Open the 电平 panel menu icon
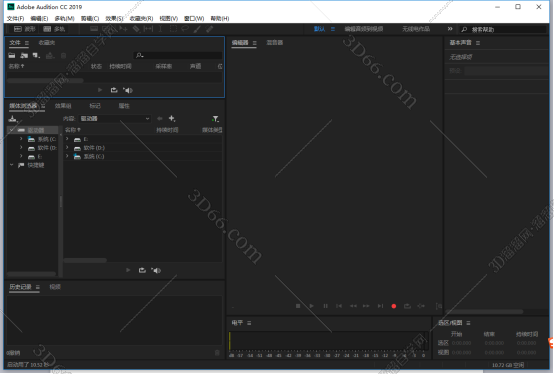The image size is (554, 374). [x=249, y=323]
